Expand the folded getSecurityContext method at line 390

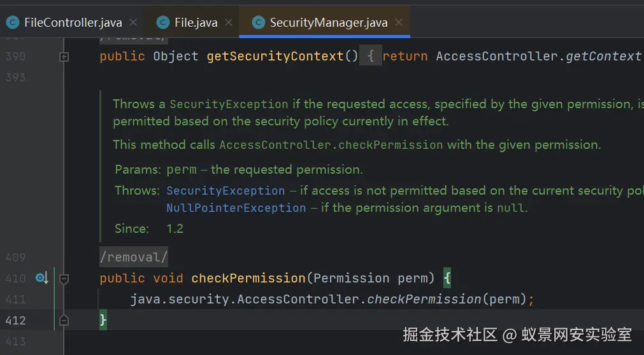point(64,57)
